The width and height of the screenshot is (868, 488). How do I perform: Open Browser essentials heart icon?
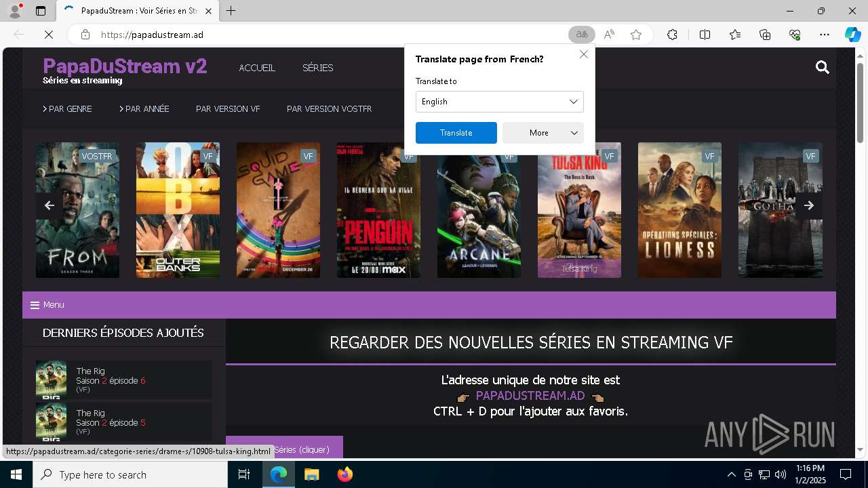click(795, 35)
